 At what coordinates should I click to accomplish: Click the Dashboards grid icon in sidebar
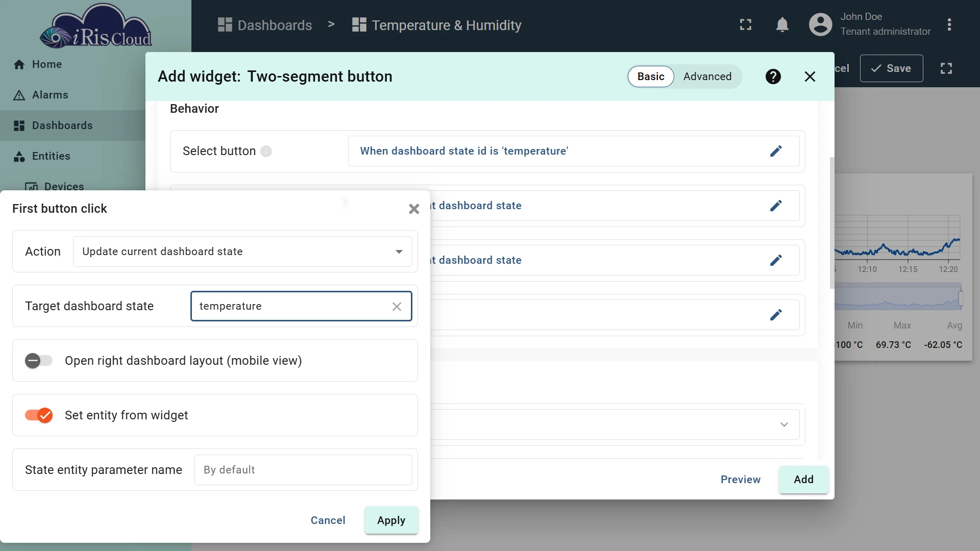(19, 126)
